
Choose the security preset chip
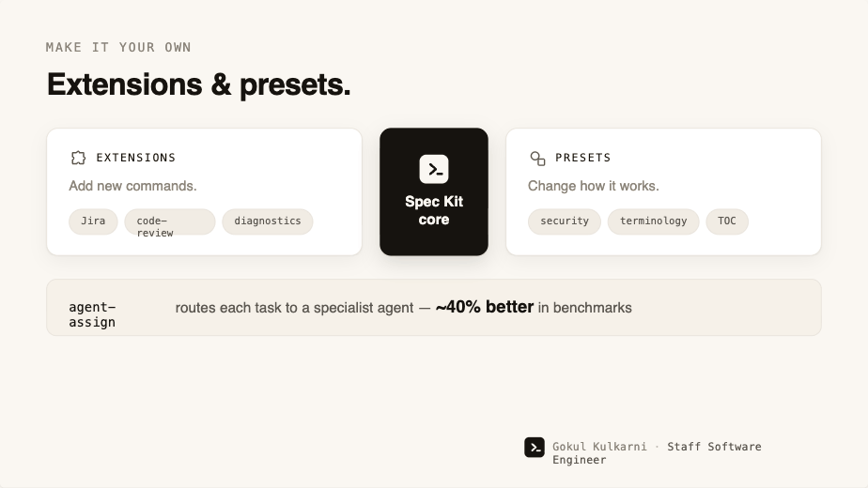[564, 221]
